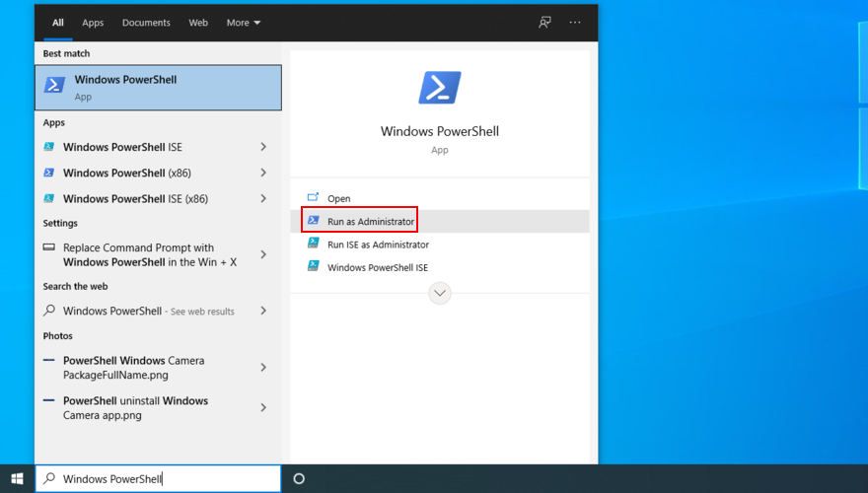This screenshot has height=493, width=868.
Task: Click the search magnifier icon in taskbar box
Action: click(49, 478)
